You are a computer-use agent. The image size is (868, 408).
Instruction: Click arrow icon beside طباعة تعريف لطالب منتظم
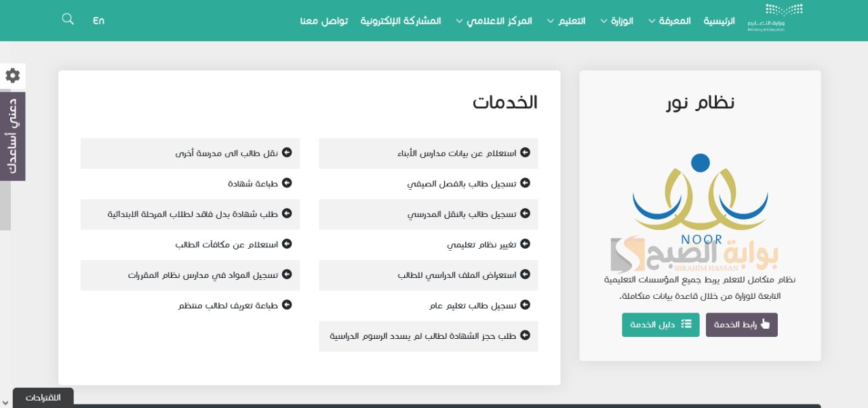287,305
